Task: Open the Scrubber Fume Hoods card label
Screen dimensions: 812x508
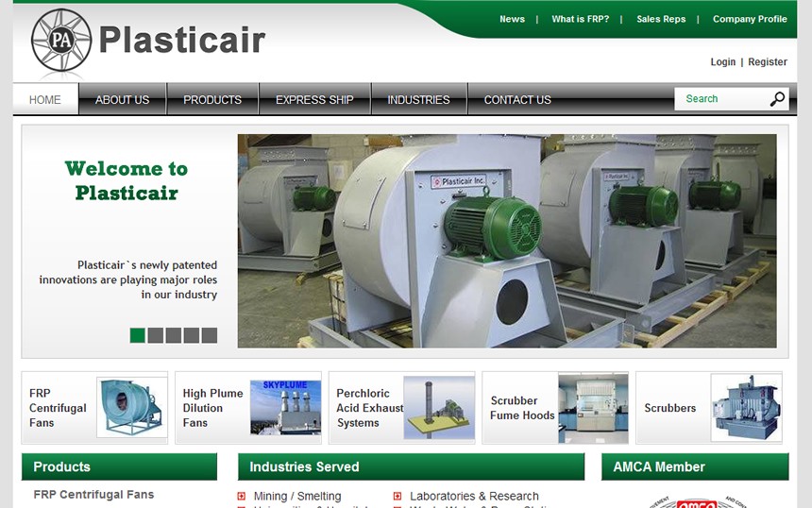Action: tap(522, 408)
